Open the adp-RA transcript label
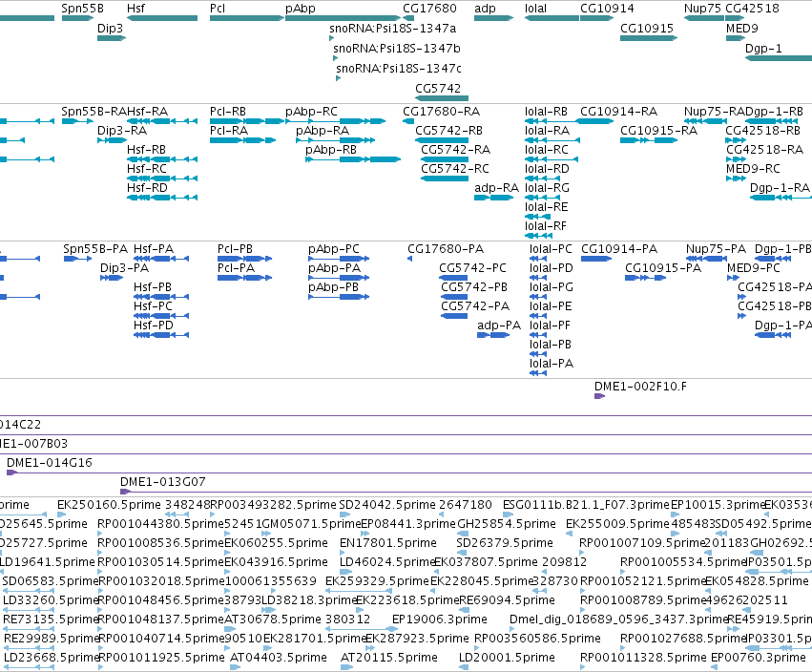812x672 pixels. [496, 188]
